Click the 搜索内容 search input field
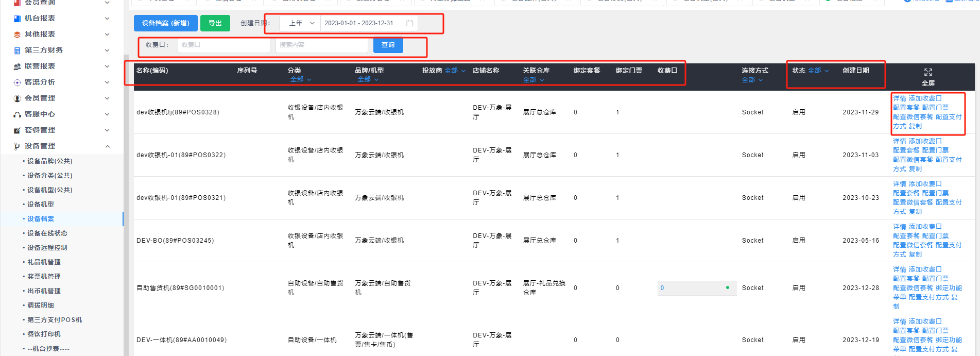980x356 pixels. (321, 45)
